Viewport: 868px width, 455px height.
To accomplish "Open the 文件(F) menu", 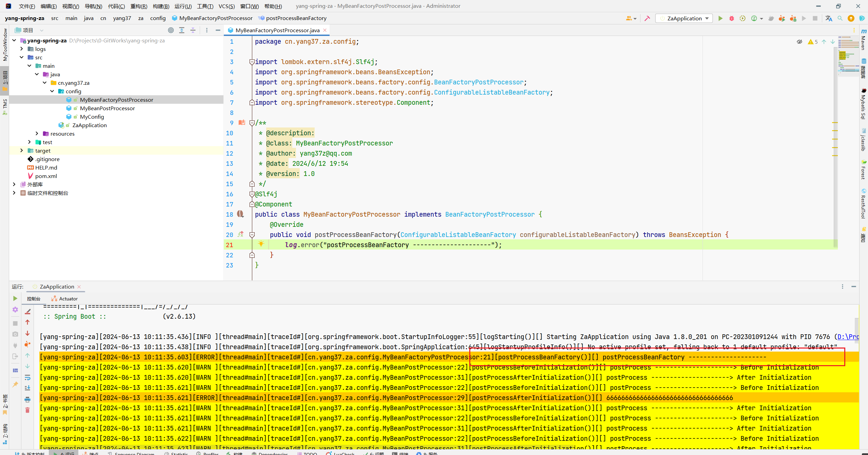I will (27, 6).
